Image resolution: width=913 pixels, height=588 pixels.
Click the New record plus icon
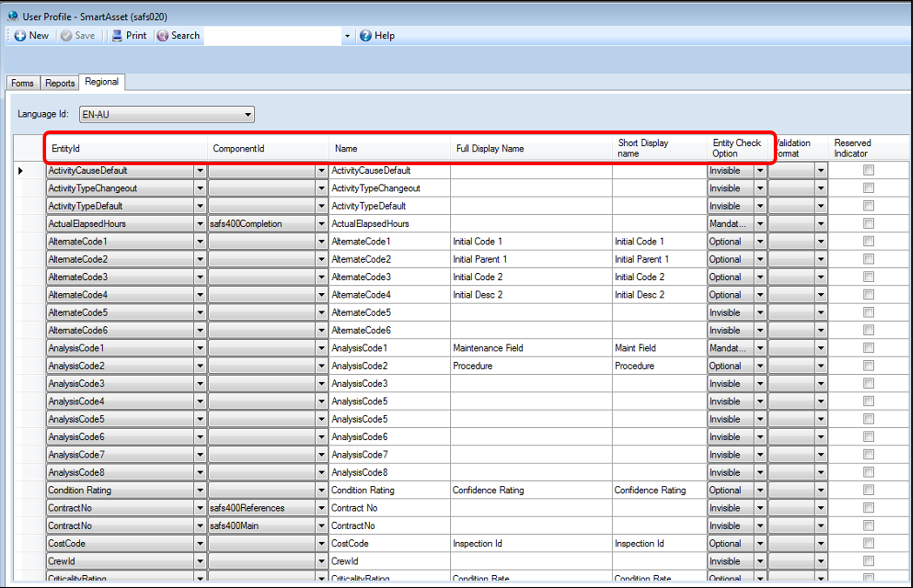20,36
